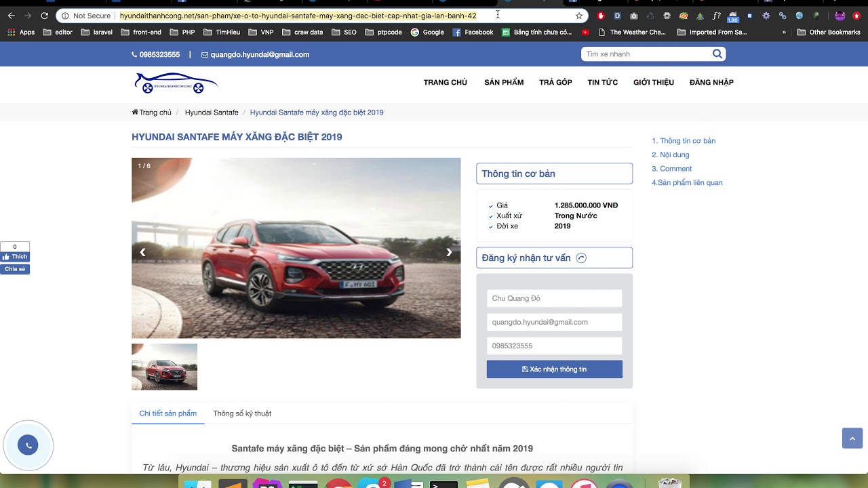
Task: Click the browser address bar URL
Action: click(298, 16)
